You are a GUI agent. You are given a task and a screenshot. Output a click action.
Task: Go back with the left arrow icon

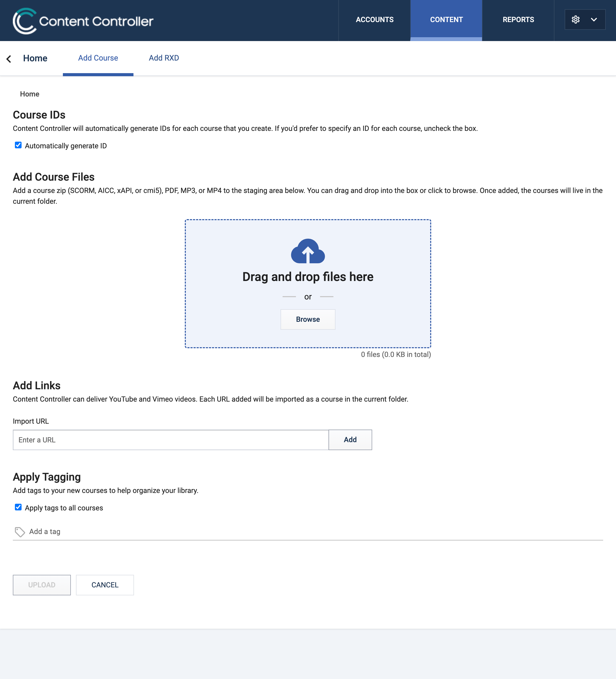point(9,59)
